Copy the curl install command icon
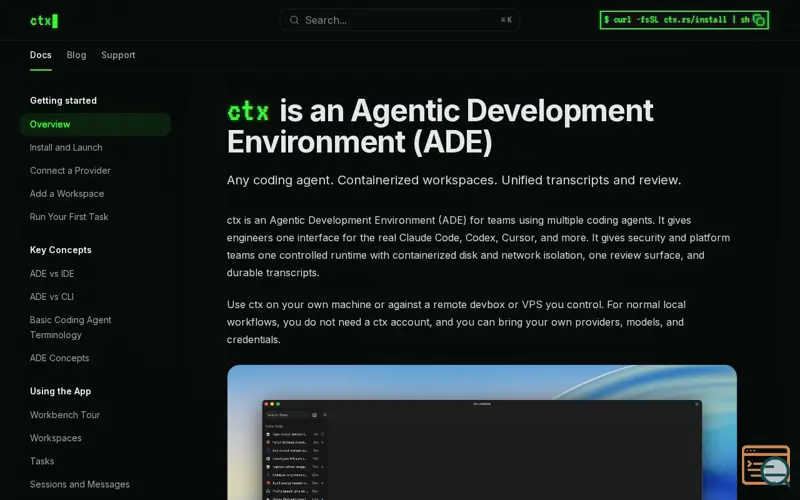Image resolution: width=800 pixels, height=500 pixels. [x=759, y=20]
